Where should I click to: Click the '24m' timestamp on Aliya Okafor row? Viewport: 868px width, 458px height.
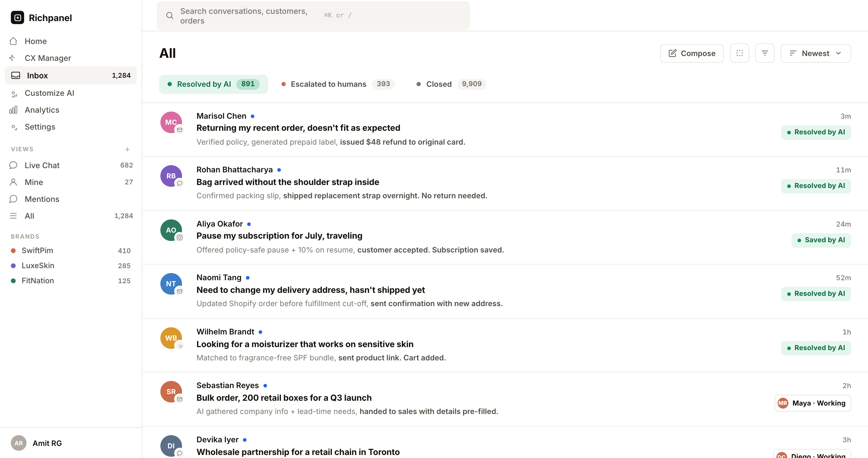click(x=843, y=224)
